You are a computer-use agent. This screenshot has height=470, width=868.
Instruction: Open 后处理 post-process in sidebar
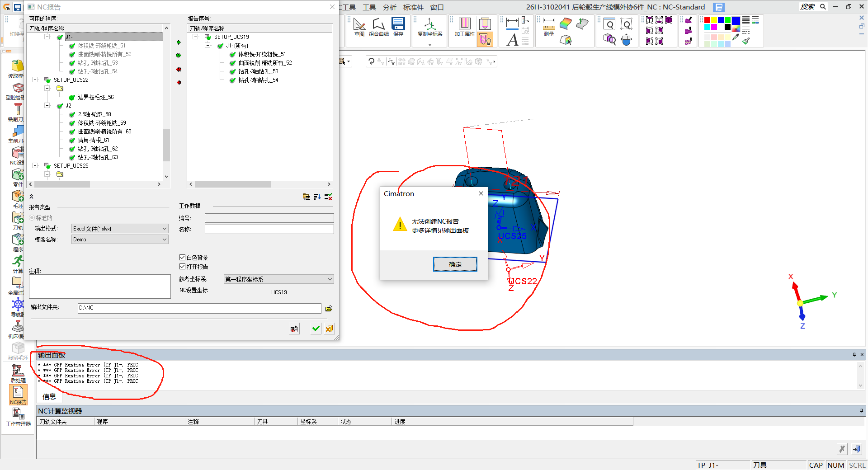18,374
